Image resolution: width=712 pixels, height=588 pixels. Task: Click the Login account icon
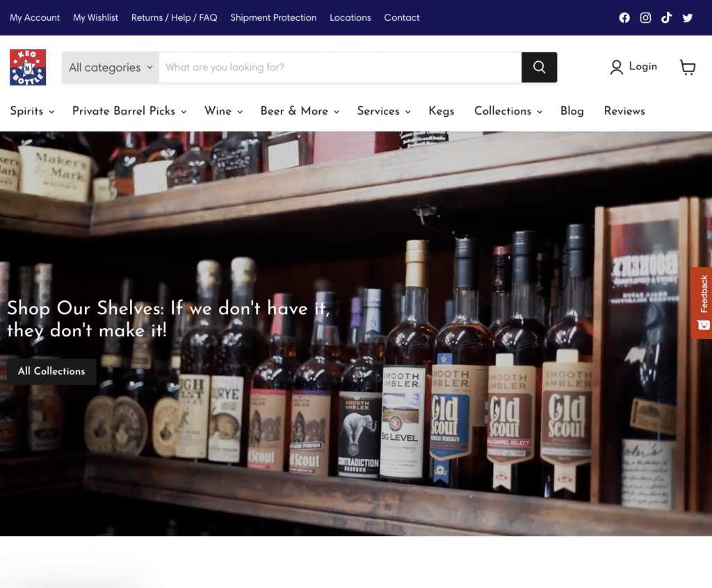tap(616, 67)
